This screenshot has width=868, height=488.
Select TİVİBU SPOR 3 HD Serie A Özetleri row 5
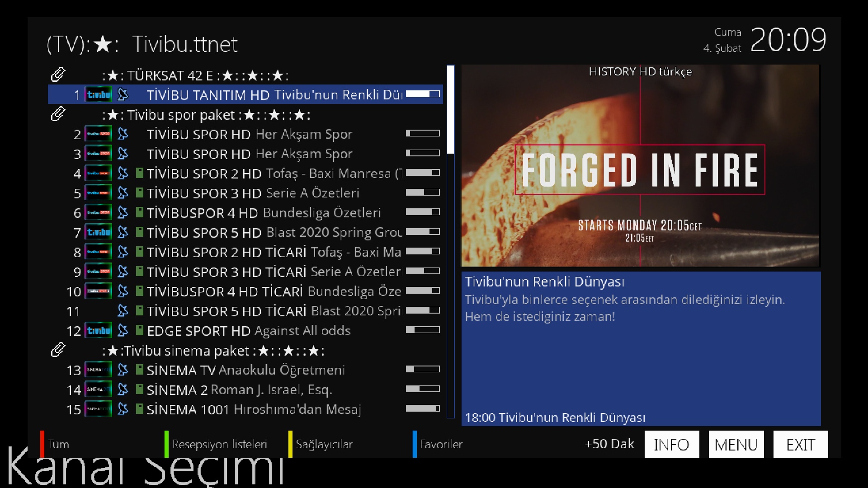tap(245, 193)
